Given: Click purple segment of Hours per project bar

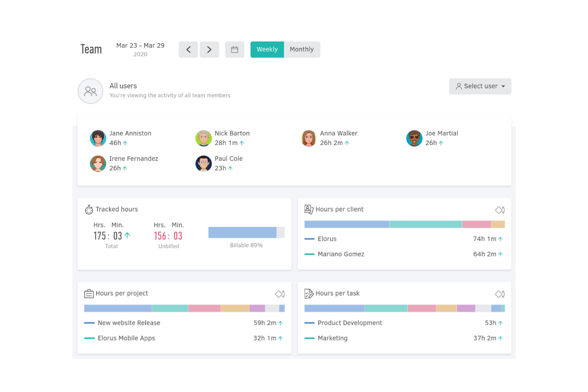Looking at the screenshot, I should (257, 309).
